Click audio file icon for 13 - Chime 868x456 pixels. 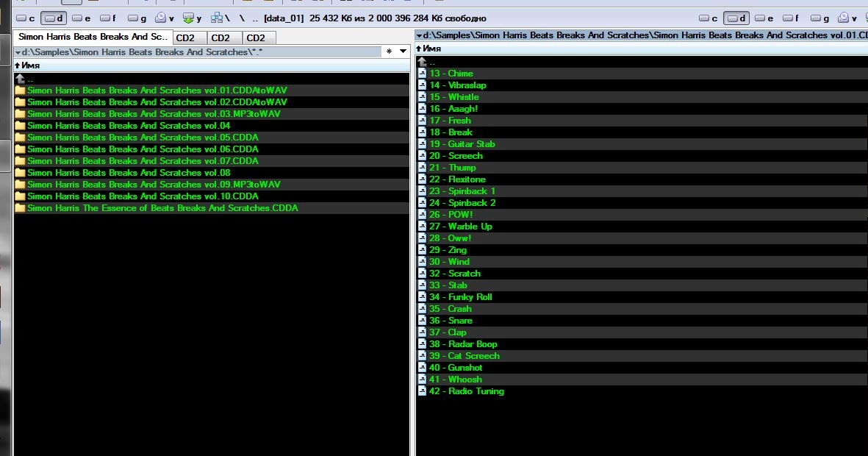(x=422, y=73)
